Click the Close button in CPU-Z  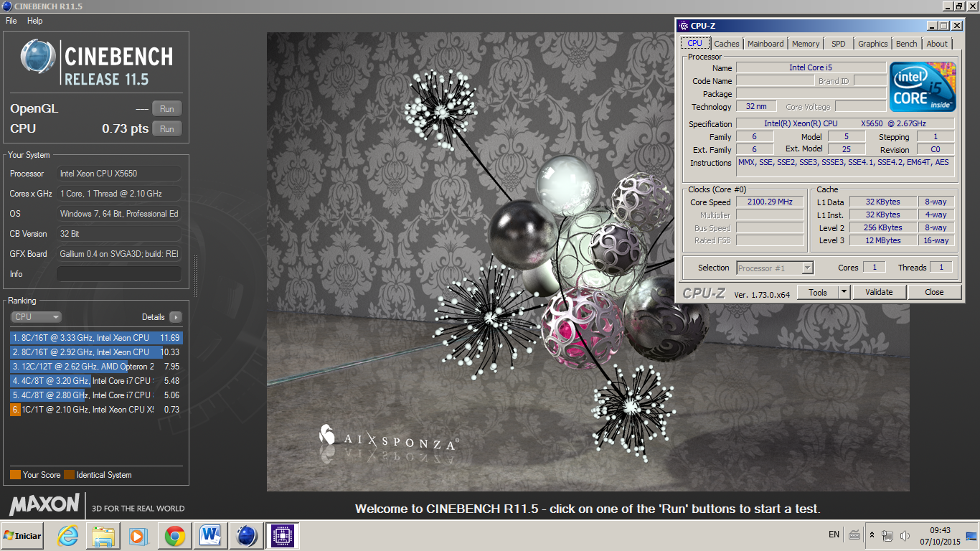click(x=934, y=292)
